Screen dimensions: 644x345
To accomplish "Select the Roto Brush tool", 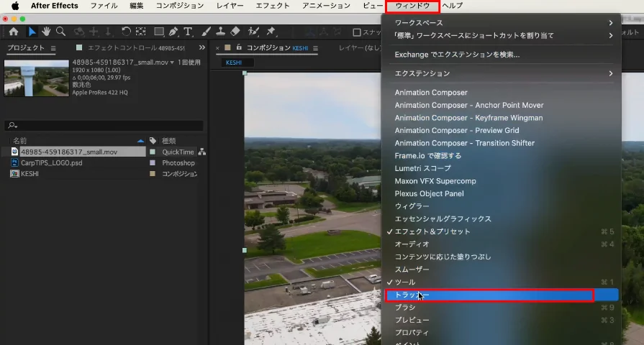I will click(253, 32).
